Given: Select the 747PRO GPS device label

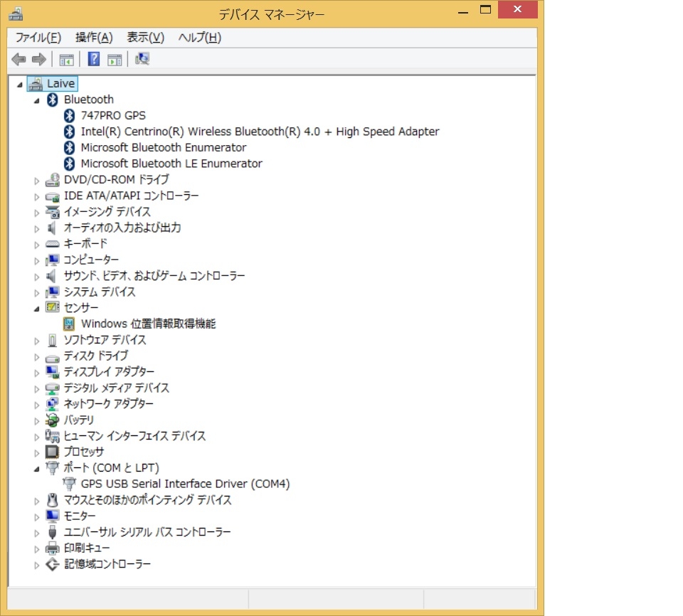Looking at the screenshot, I should pos(113,115).
